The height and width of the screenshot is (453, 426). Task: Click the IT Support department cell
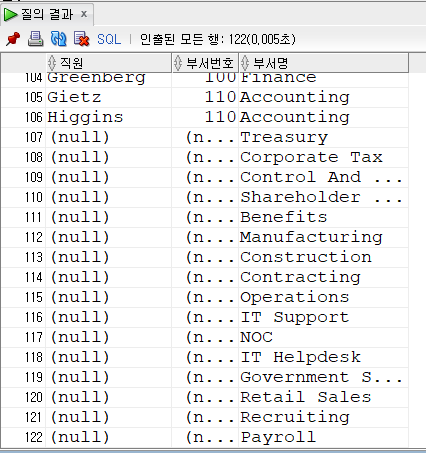[323, 317]
